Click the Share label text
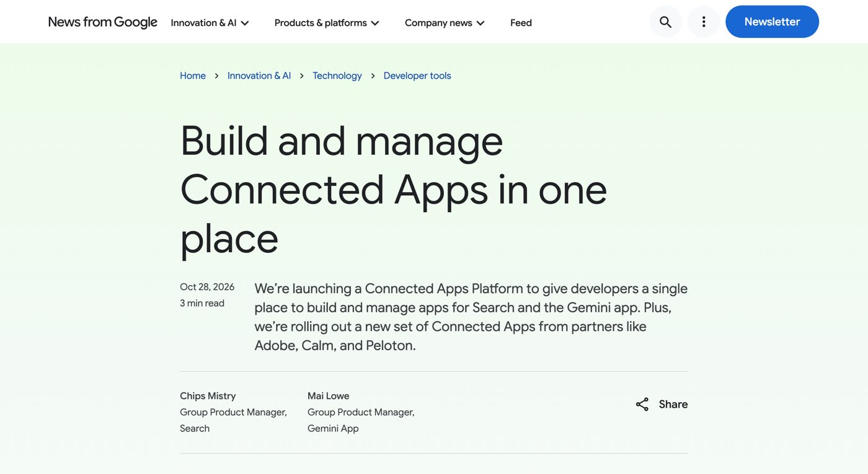868x474 pixels. [673, 404]
